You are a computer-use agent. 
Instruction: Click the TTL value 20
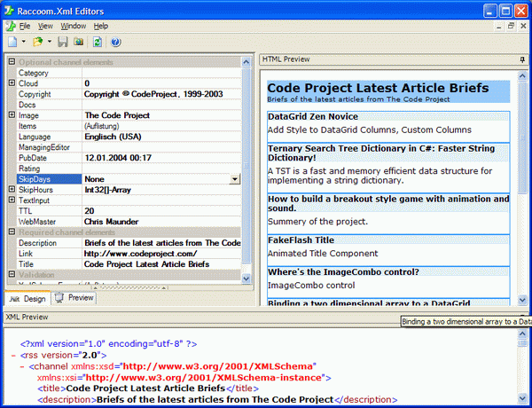coord(90,211)
